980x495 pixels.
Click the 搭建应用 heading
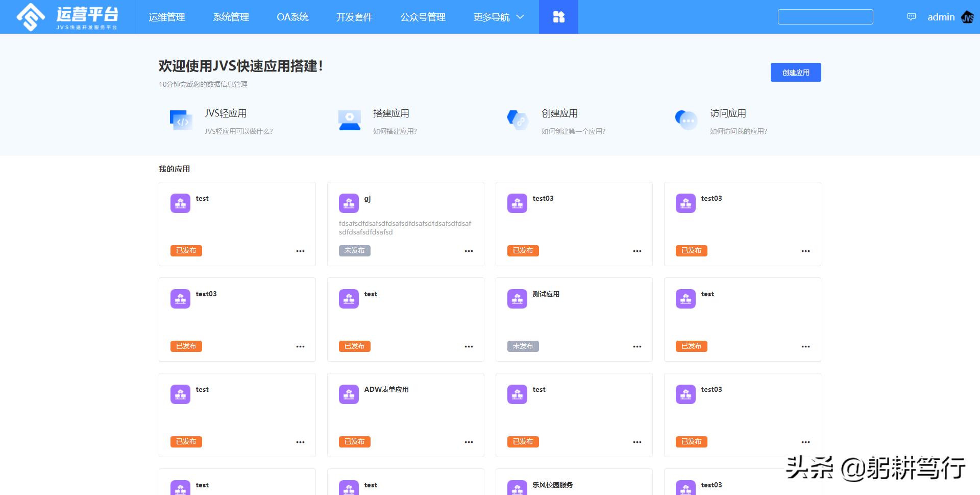(x=391, y=113)
